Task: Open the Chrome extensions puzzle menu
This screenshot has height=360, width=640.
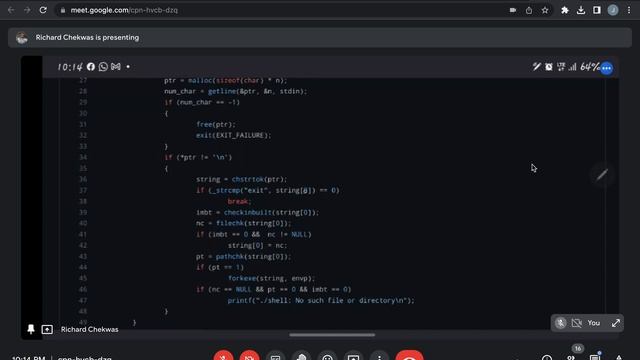Action: (x=564, y=11)
